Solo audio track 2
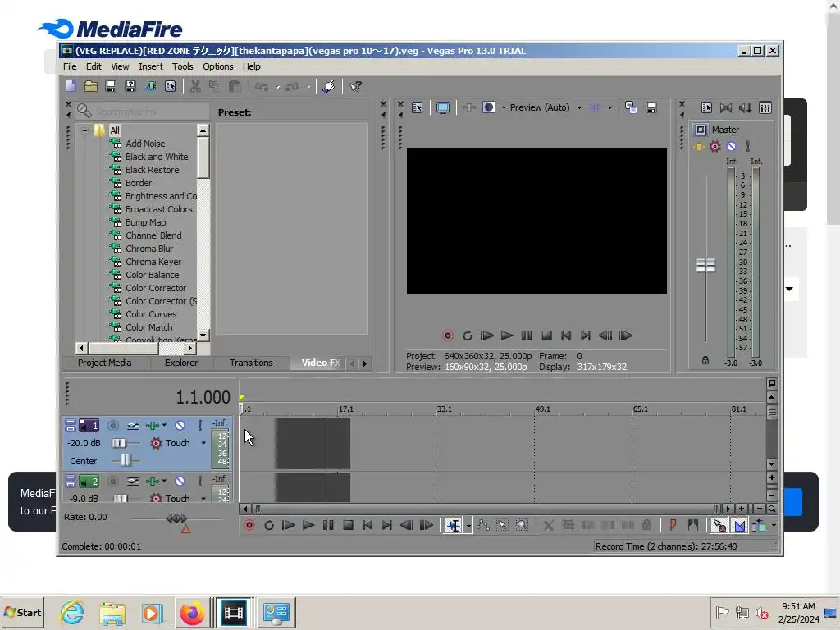840x630 pixels. click(200, 481)
